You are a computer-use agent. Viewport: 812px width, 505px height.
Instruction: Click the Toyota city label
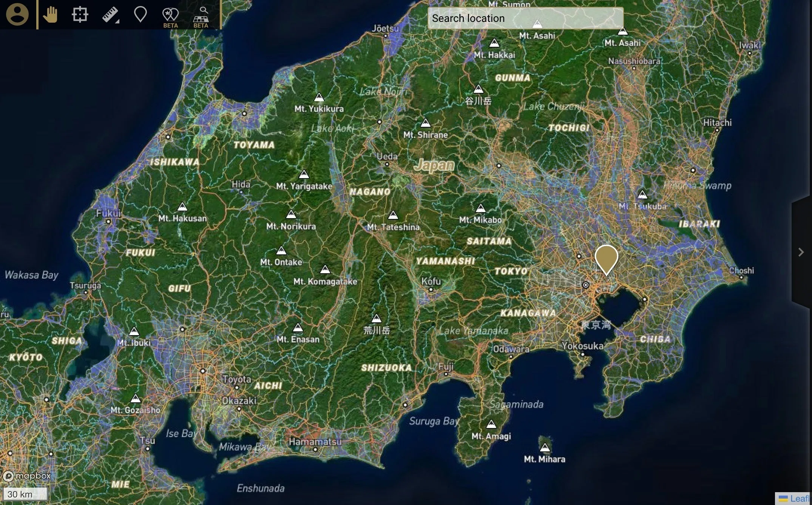(237, 379)
